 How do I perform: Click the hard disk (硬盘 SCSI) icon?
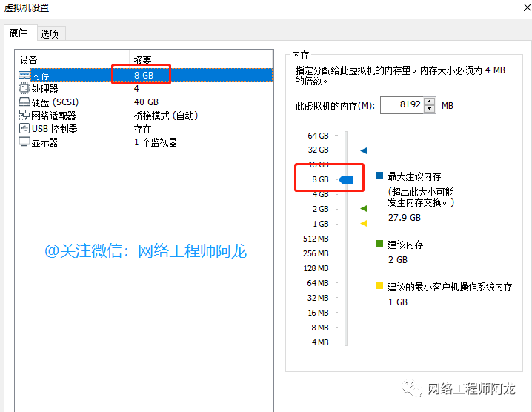tap(24, 102)
